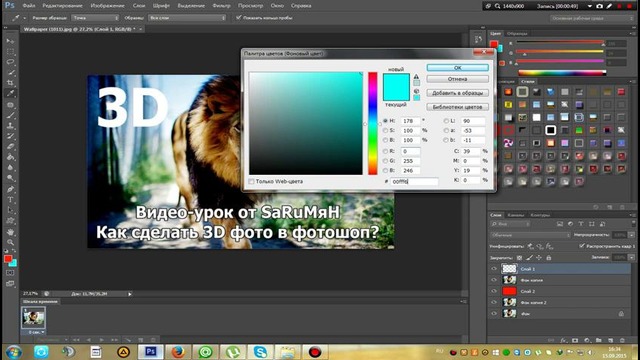640x360 pixels.
Task: Click the Windows Start button
Action: click(13, 351)
